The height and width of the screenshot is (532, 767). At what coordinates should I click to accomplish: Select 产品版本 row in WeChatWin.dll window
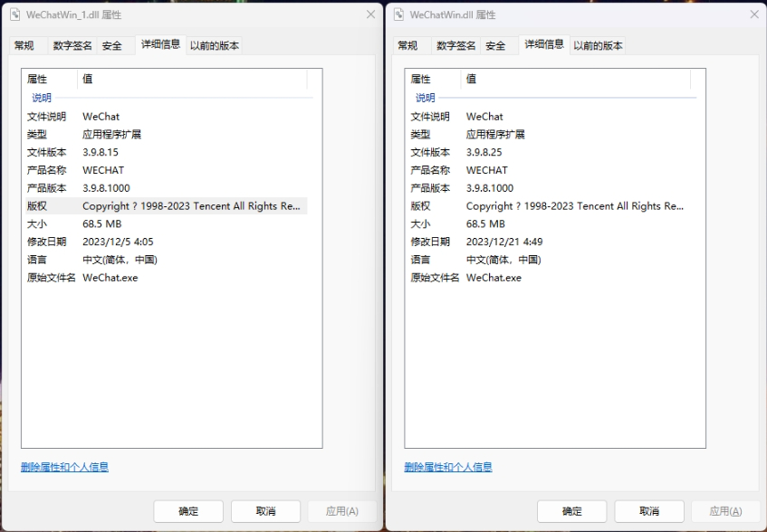click(550, 188)
